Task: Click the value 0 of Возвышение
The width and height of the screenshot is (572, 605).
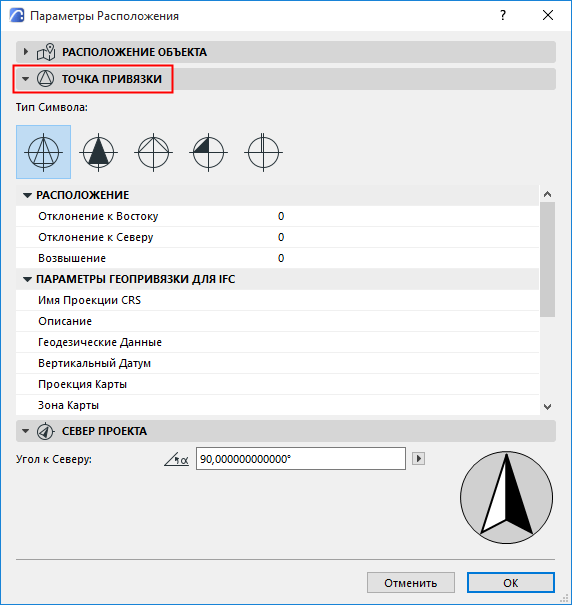Action: pos(281,258)
